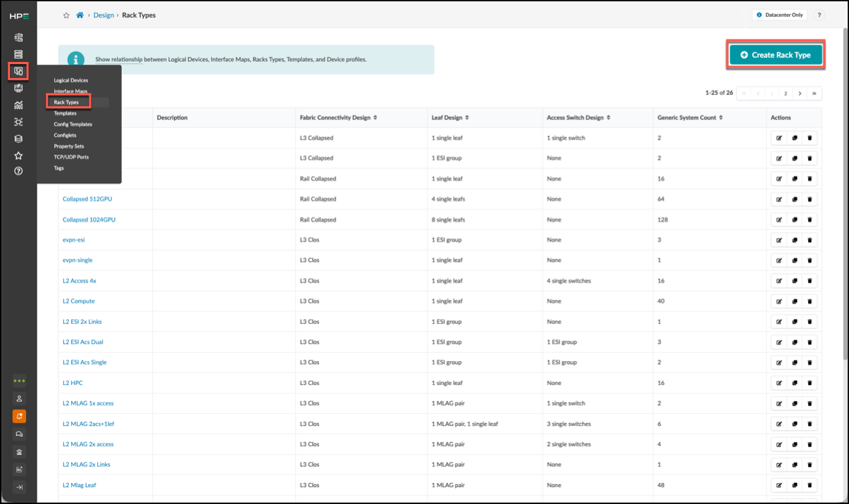
Task: Delete the L2 Compute rack type
Action: pos(810,301)
